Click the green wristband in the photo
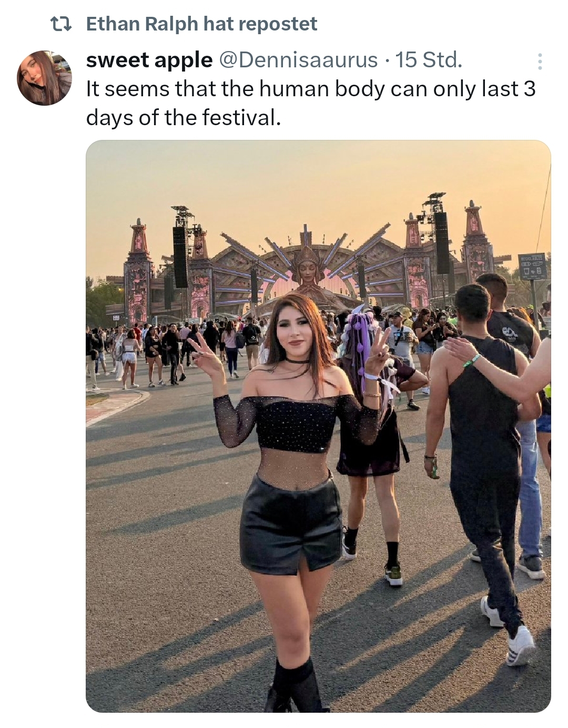The height and width of the screenshot is (728, 568). click(x=472, y=361)
